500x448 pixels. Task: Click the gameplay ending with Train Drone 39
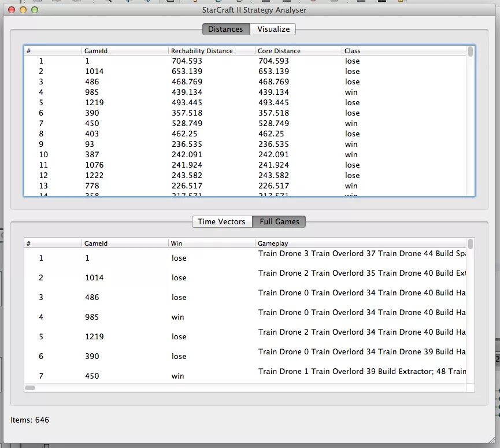point(362,351)
